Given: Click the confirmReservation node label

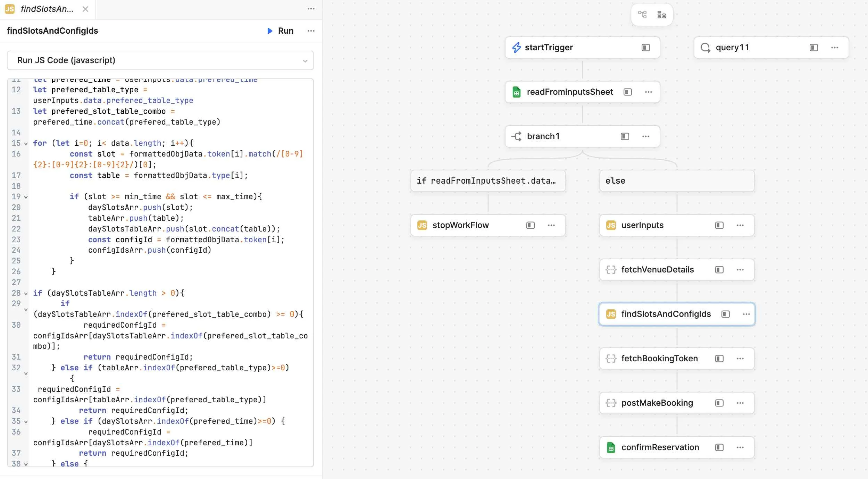Looking at the screenshot, I should click(x=660, y=447).
